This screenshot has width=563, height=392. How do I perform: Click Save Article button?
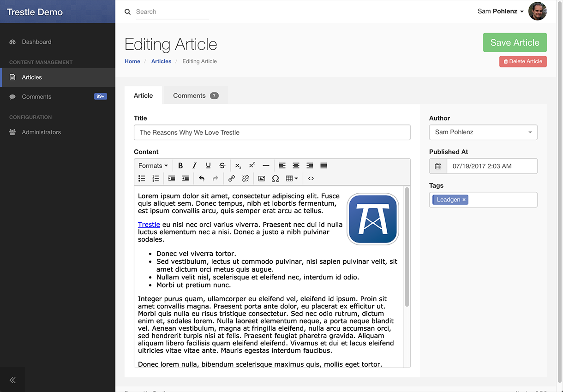[515, 42]
